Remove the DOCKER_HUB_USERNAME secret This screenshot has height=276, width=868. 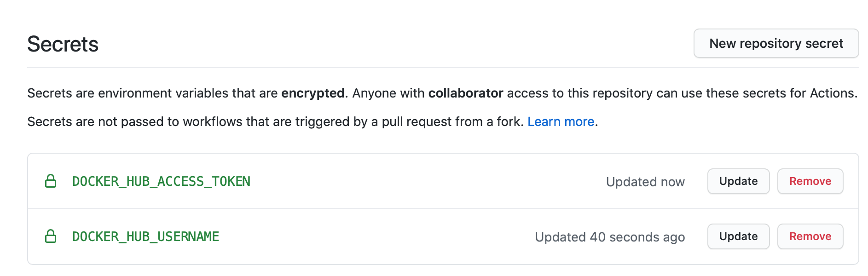810,236
